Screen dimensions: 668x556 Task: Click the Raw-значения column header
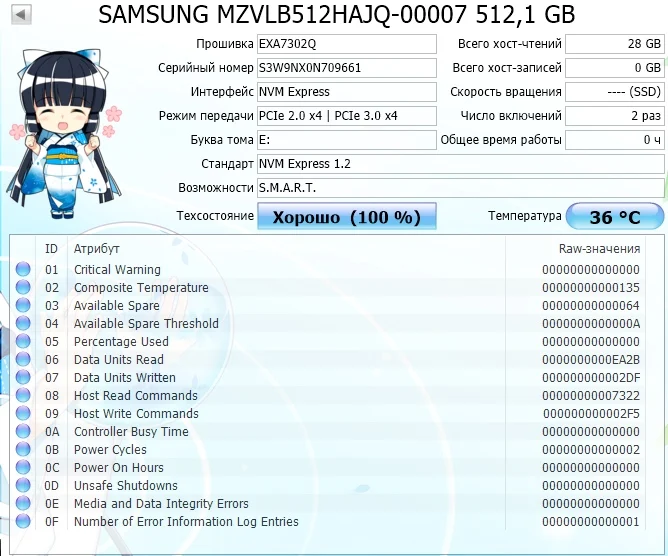(x=599, y=249)
